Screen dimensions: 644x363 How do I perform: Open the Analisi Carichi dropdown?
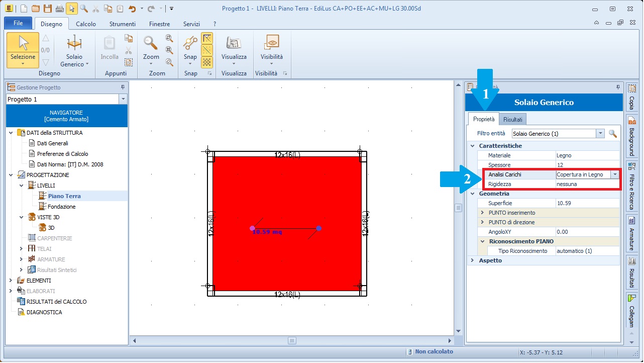click(x=614, y=174)
